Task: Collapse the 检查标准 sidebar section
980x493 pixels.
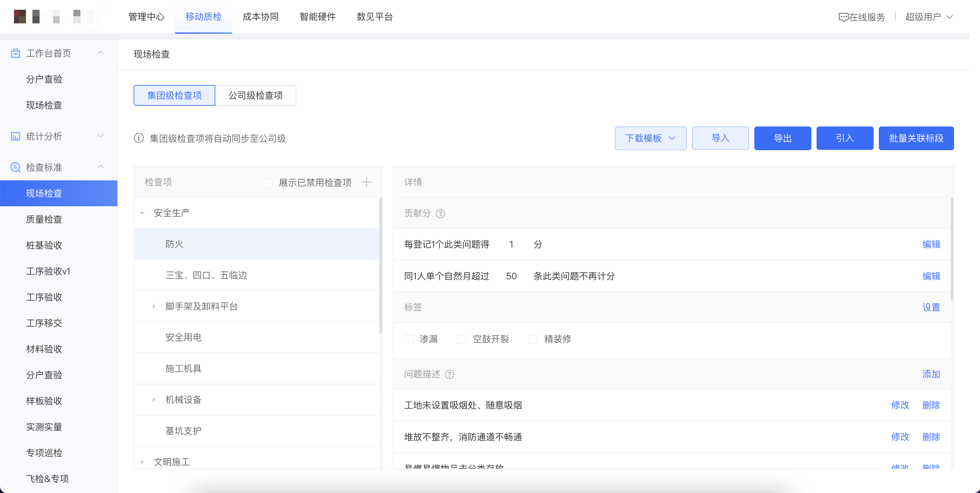Action: point(101,167)
